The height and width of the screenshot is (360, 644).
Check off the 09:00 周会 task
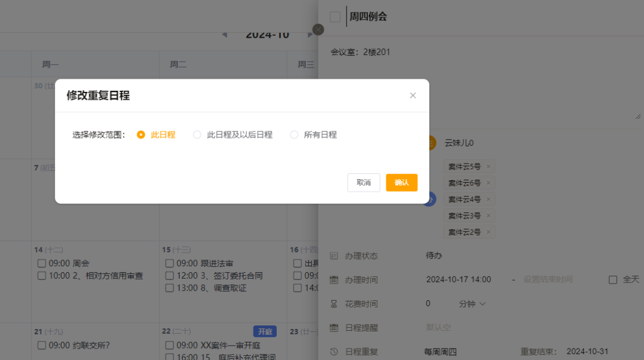tap(42, 263)
